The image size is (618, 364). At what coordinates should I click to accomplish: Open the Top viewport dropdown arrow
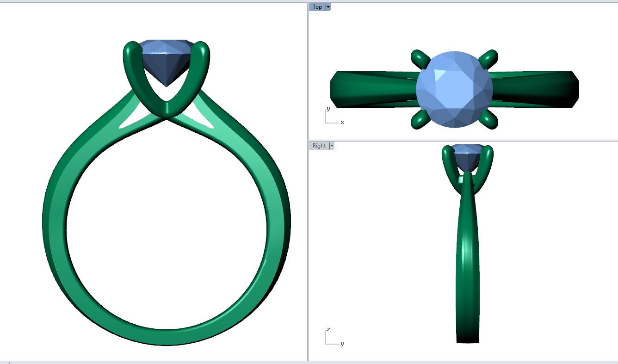click(x=328, y=6)
